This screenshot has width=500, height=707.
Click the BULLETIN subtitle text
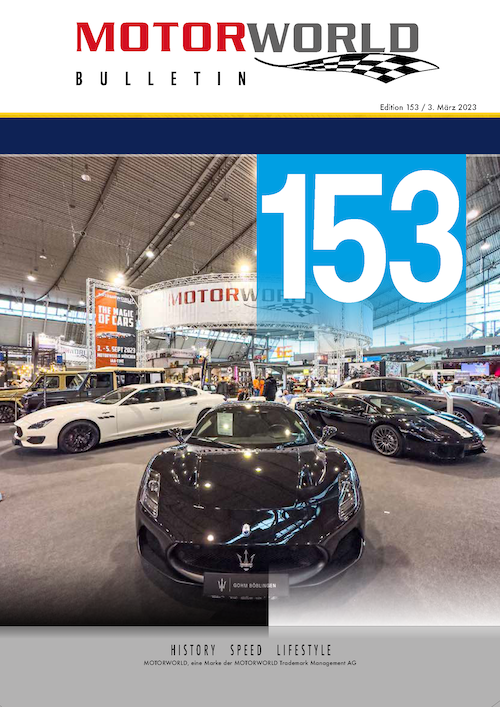tap(161, 79)
